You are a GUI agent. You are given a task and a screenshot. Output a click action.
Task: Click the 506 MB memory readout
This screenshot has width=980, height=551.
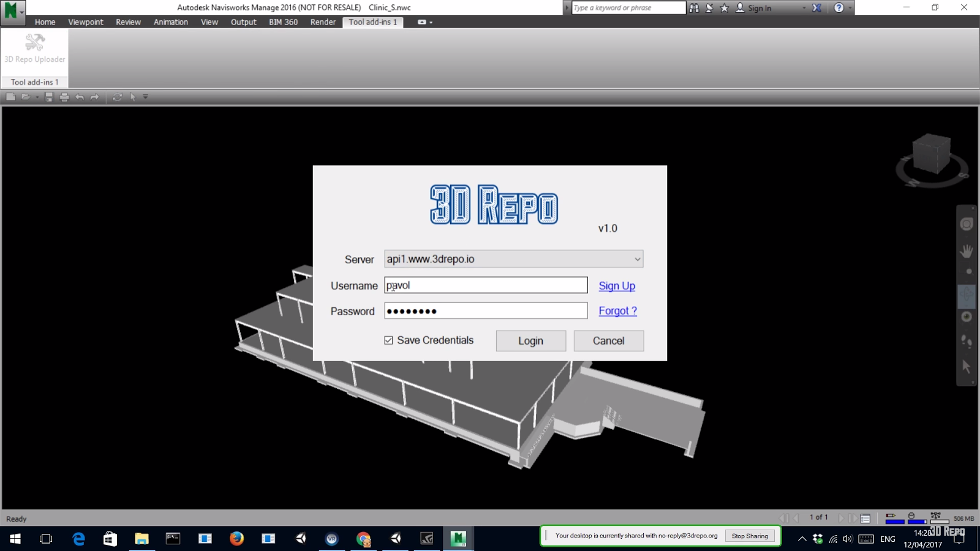[963, 519]
